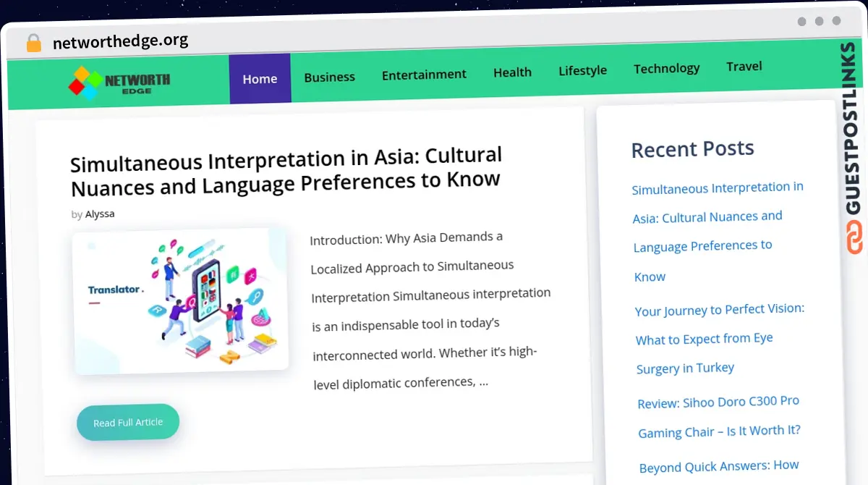Choose the Travel navigation link
Screen dimensions: 868x485
tap(744, 67)
